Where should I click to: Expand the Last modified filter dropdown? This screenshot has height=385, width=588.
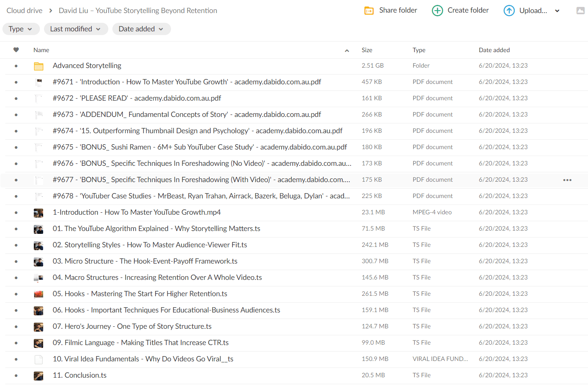click(x=76, y=29)
